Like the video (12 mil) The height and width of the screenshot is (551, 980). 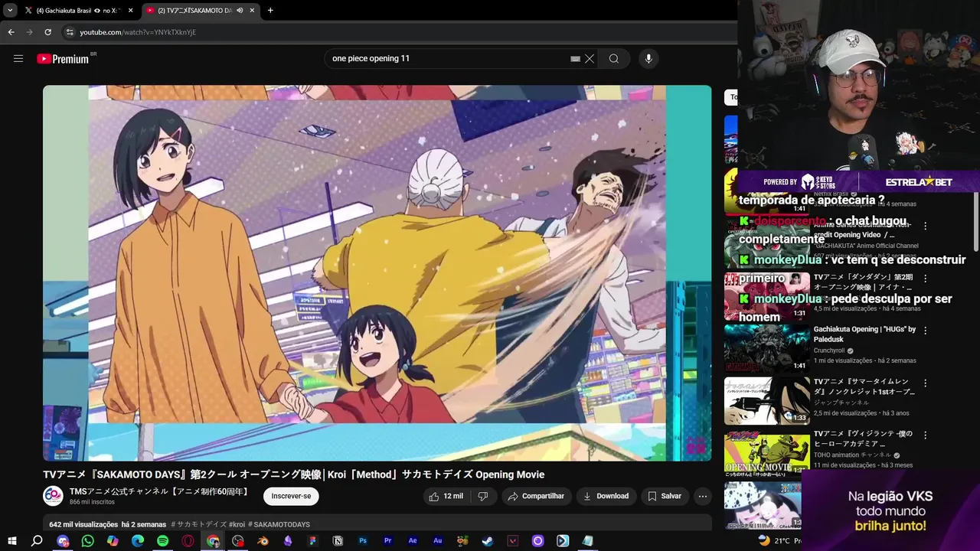446,496
